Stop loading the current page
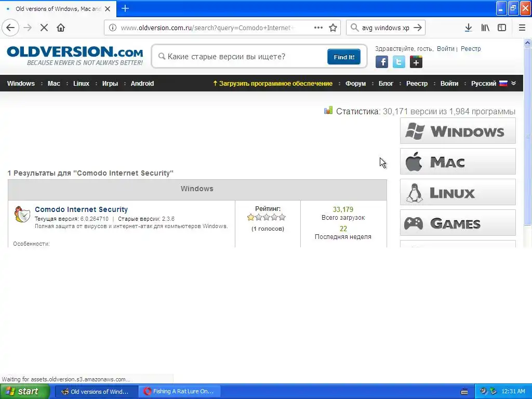 44,28
